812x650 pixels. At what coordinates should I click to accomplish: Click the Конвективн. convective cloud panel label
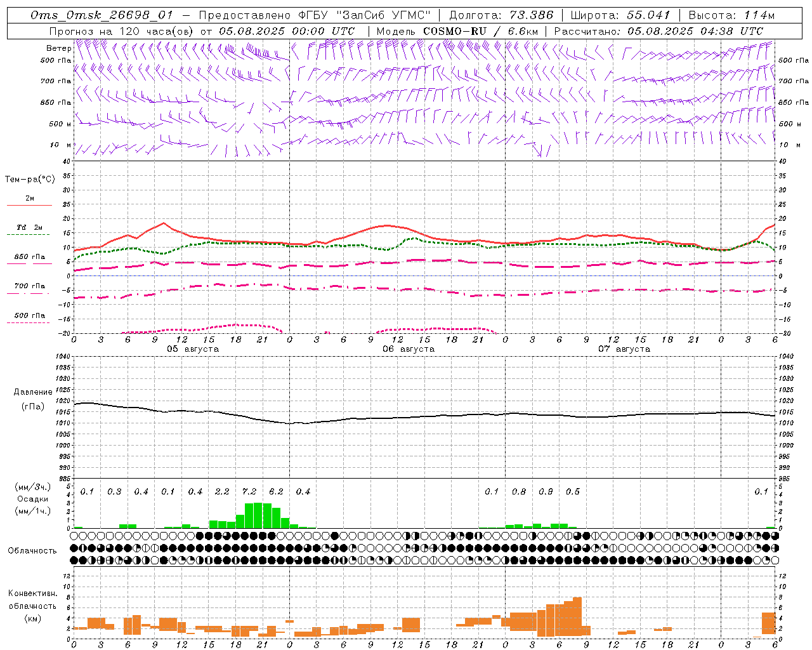click(x=32, y=594)
